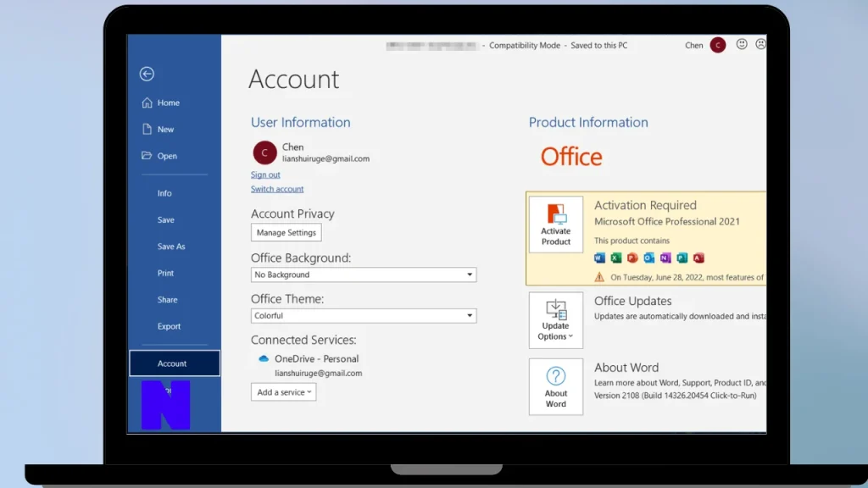The width and height of the screenshot is (868, 488).
Task: Send a smile feedback icon
Action: click(x=742, y=44)
